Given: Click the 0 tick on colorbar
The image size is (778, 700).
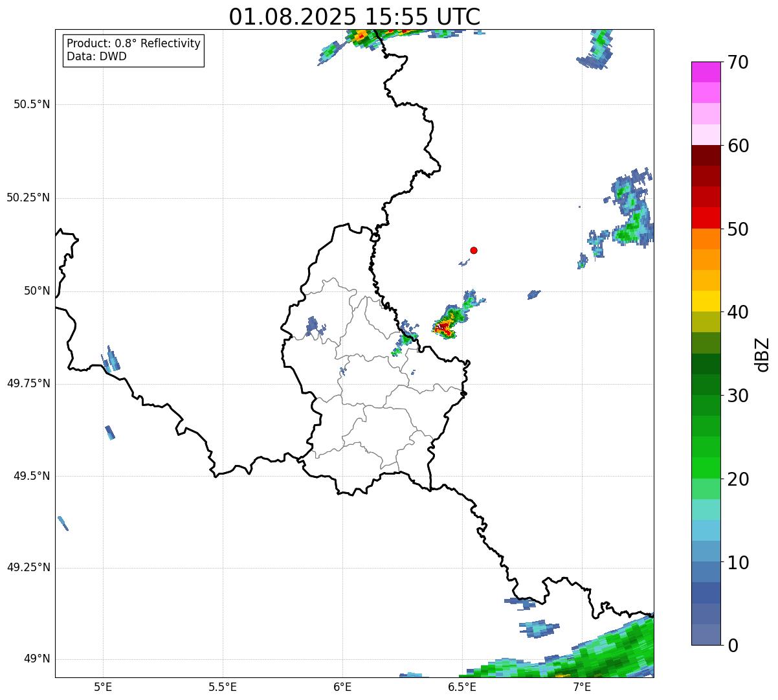Looking at the screenshot, I should (733, 646).
